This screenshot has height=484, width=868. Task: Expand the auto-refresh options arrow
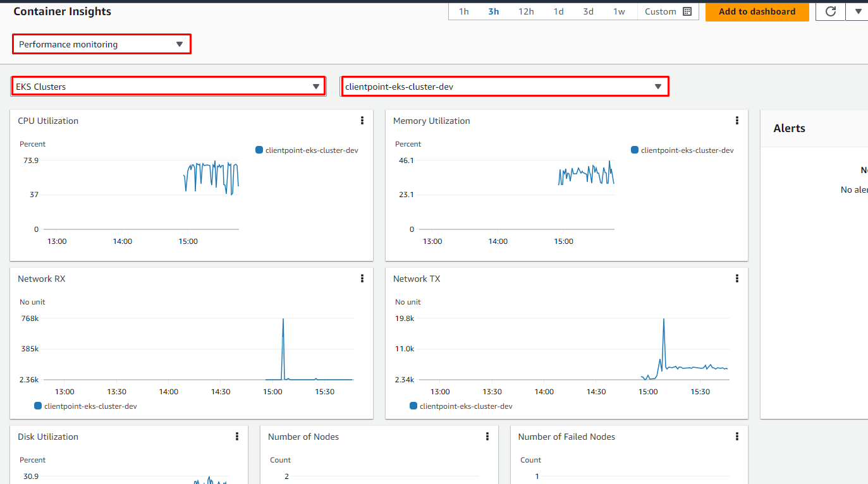(858, 11)
